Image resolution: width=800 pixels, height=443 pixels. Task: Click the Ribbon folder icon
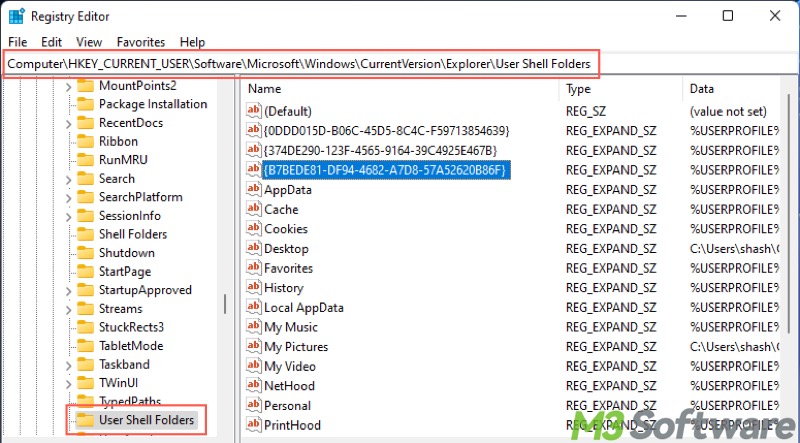click(85, 141)
